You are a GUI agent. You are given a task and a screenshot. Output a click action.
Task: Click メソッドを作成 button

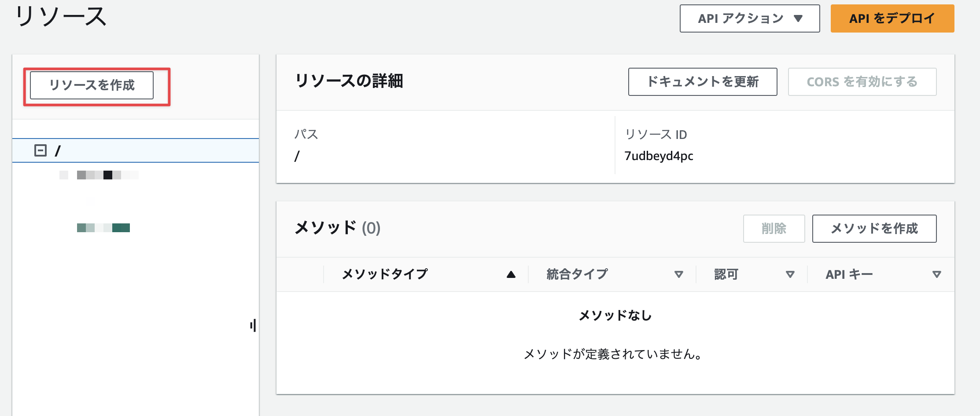[x=874, y=229]
